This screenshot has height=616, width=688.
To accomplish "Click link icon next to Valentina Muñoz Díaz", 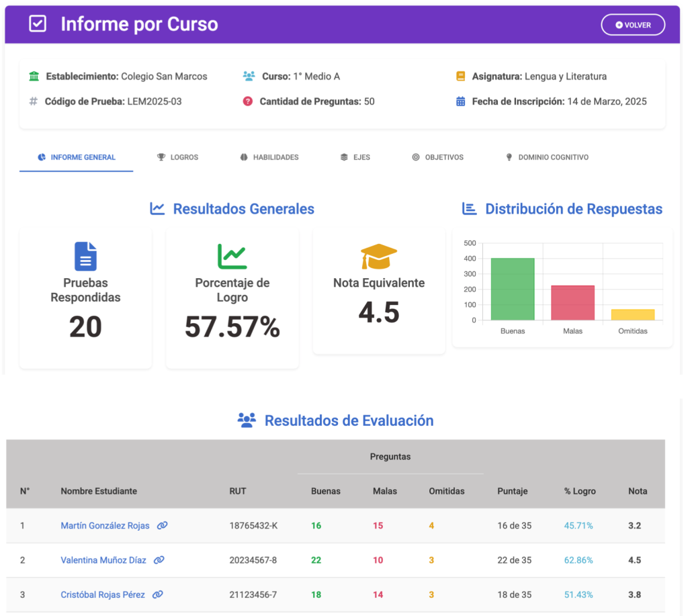I will [159, 560].
